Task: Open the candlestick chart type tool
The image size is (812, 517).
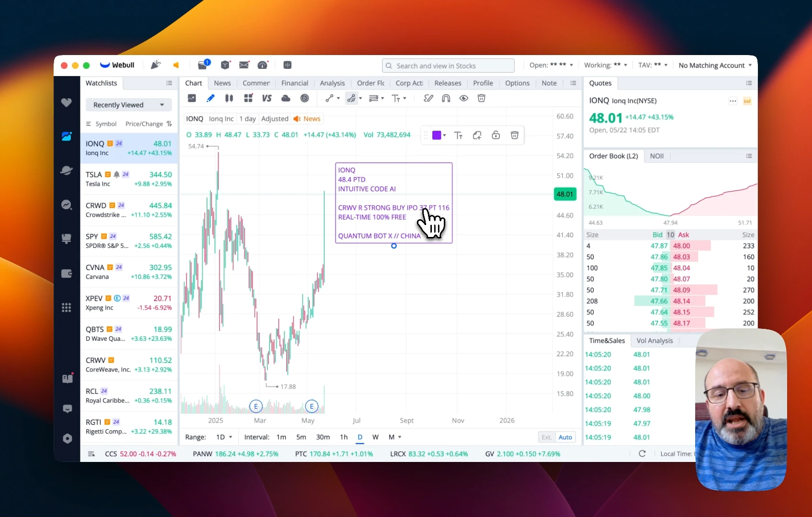Action: 229,98
